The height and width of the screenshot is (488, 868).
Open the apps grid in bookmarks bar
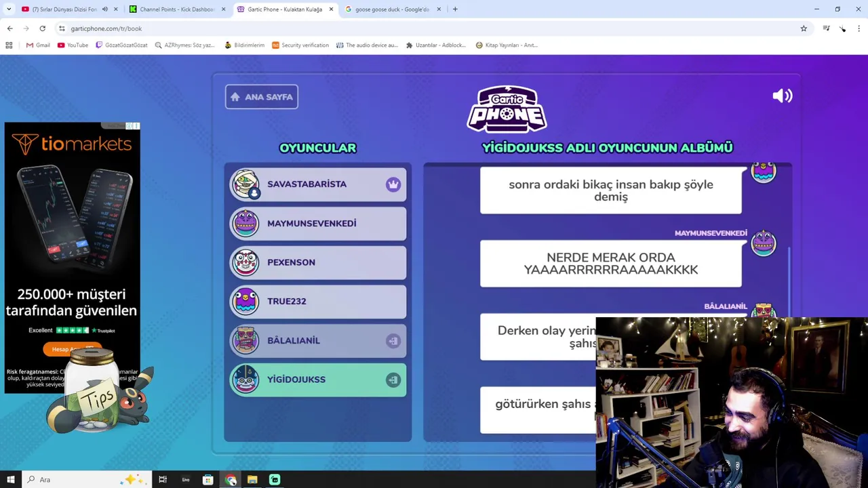coord(9,45)
